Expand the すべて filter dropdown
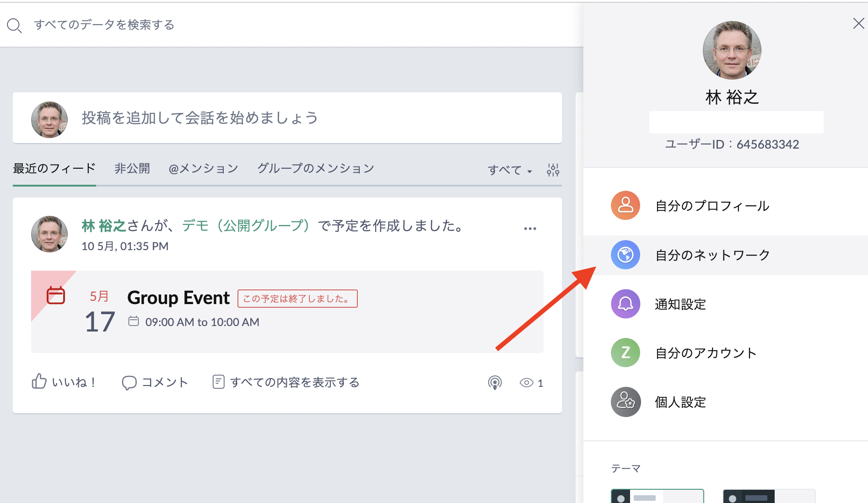Screen dimensions: 868x503 click(510, 171)
